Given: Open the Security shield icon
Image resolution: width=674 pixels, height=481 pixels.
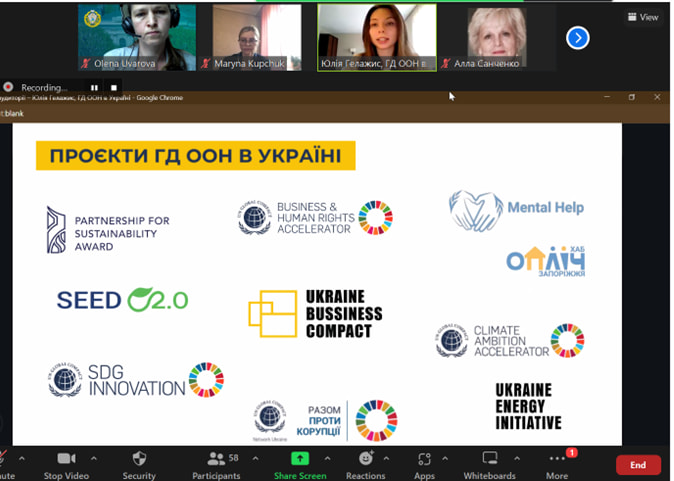Looking at the screenshot, I should tap(139, 459).
